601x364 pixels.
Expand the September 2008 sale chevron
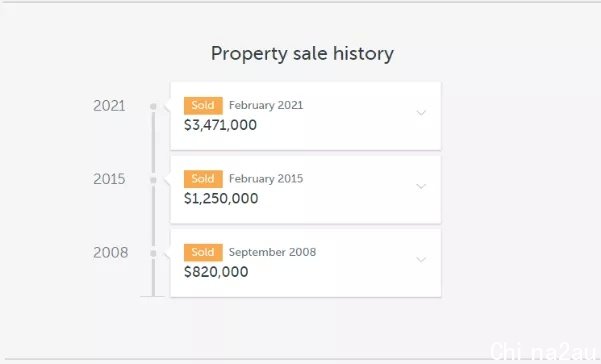(x=421, y=260)
